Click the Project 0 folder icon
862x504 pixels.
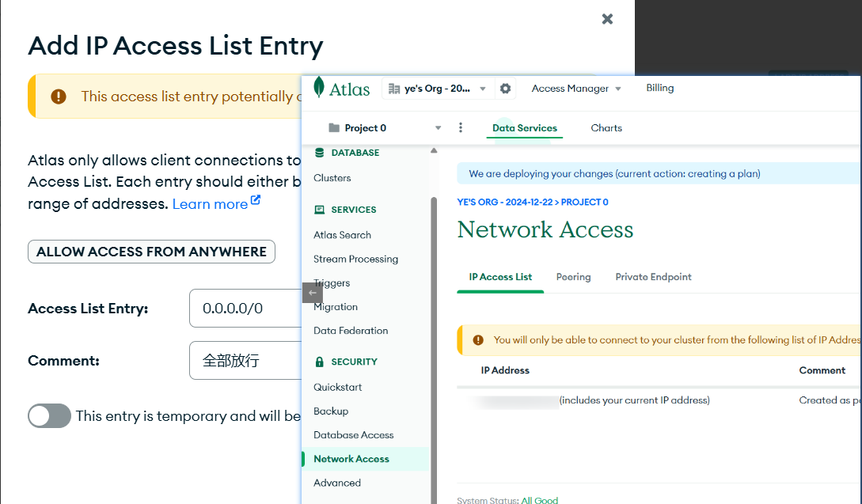pos(334,128)
